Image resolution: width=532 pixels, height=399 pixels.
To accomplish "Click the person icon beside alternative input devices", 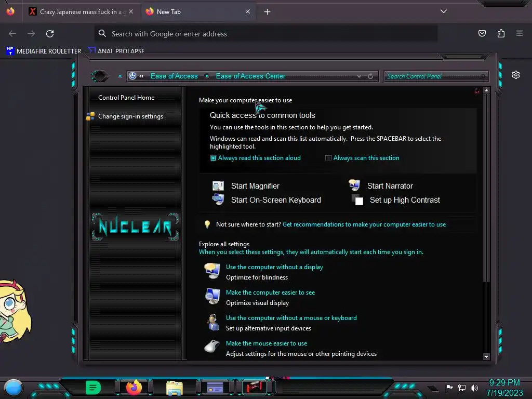I will (x=213, y=322).
